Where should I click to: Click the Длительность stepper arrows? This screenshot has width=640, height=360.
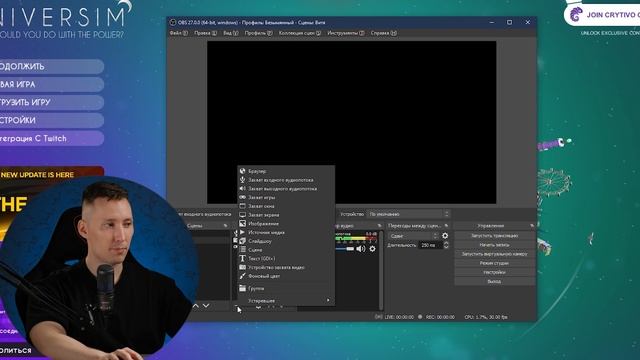click(446, 245)
